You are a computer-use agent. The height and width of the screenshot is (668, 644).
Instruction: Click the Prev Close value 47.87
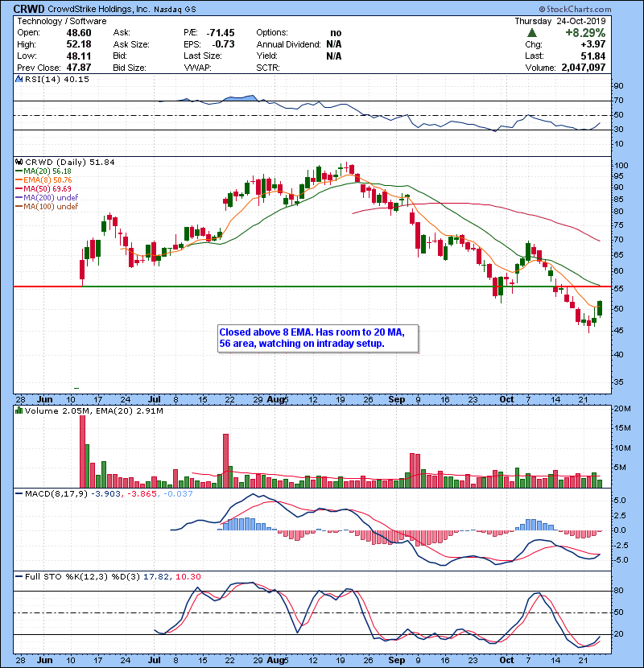point(79,68)
